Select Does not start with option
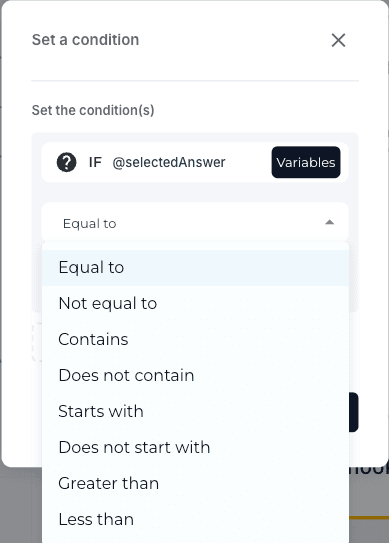 pos(195,448)
